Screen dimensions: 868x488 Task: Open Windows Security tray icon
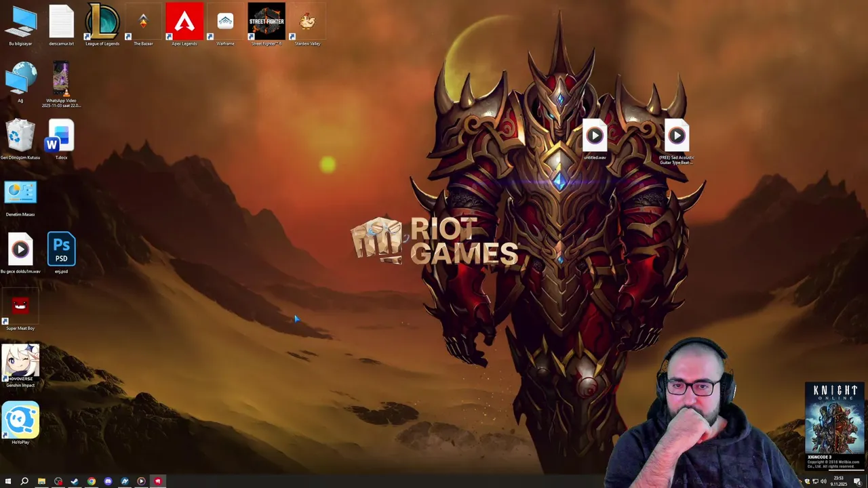(807, 481)
